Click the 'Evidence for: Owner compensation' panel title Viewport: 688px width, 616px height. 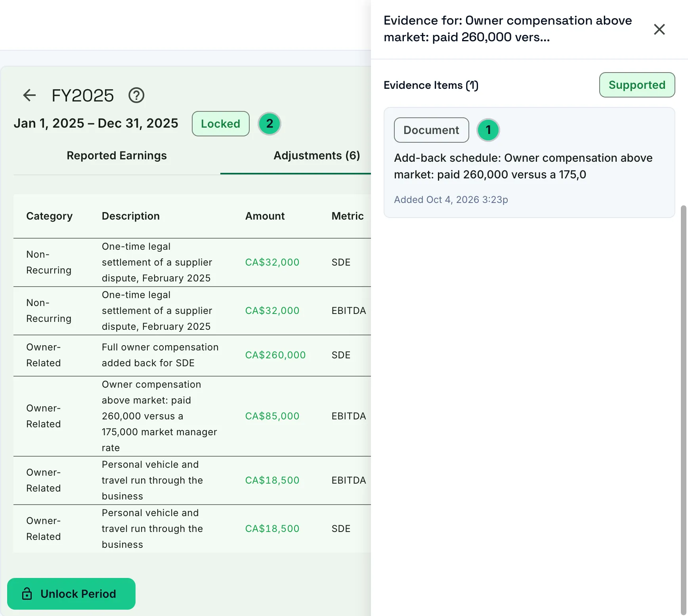[508, 29]
